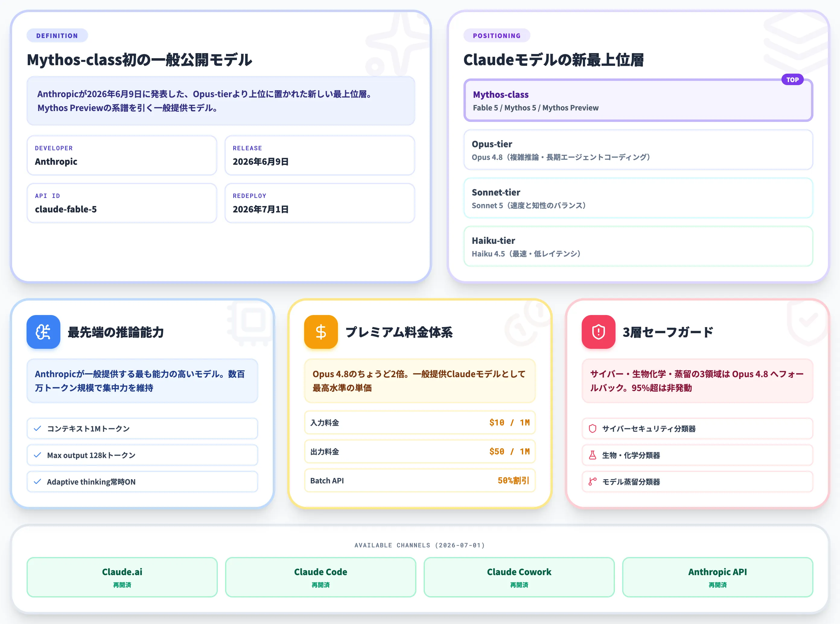Click the checkmark next to コンテキスト1Mトークン
Viewport: 840px width, 624px height.
click(37, 428)
